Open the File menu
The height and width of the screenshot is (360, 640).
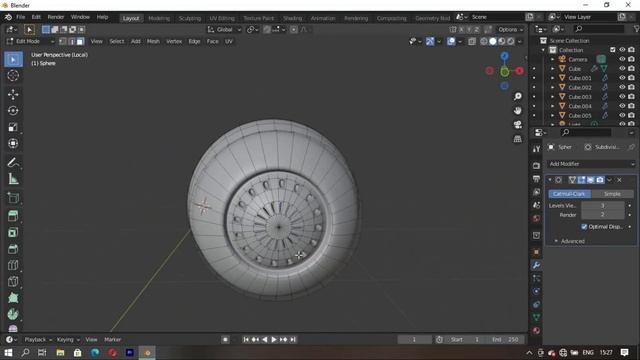point(20,17)
